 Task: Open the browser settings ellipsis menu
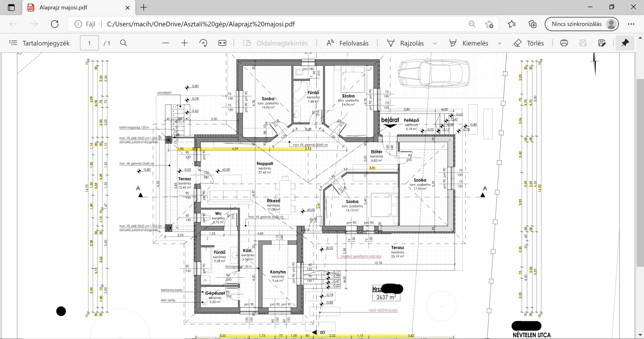coord(631,24)
